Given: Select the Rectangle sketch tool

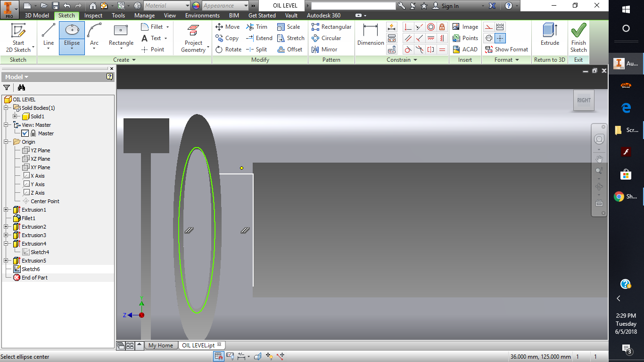Looking at the screenshot, I should 121,35.
